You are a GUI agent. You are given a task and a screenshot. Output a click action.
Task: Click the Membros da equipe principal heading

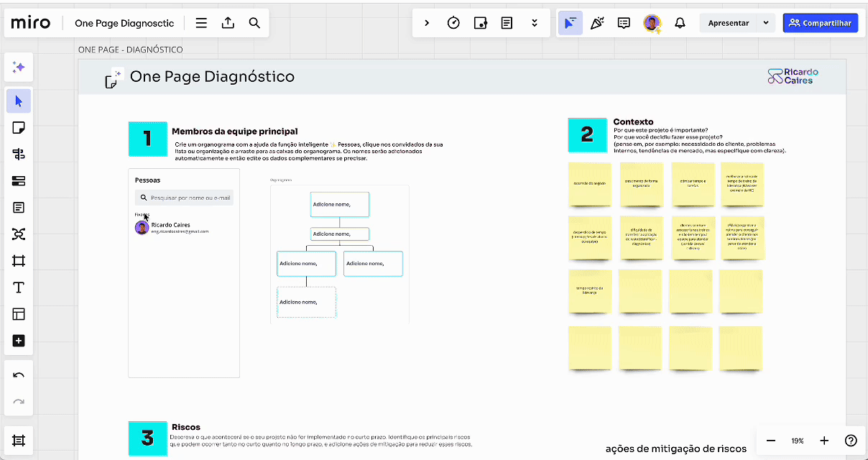point(235,132)
